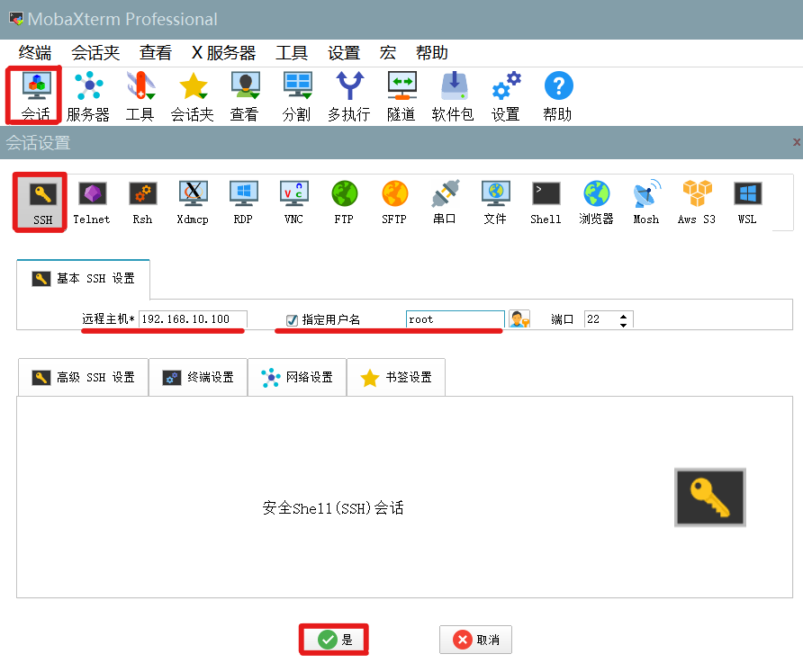803x672 pixels.
Task: Select the Aws S3 session type
Action: point(697,202)
